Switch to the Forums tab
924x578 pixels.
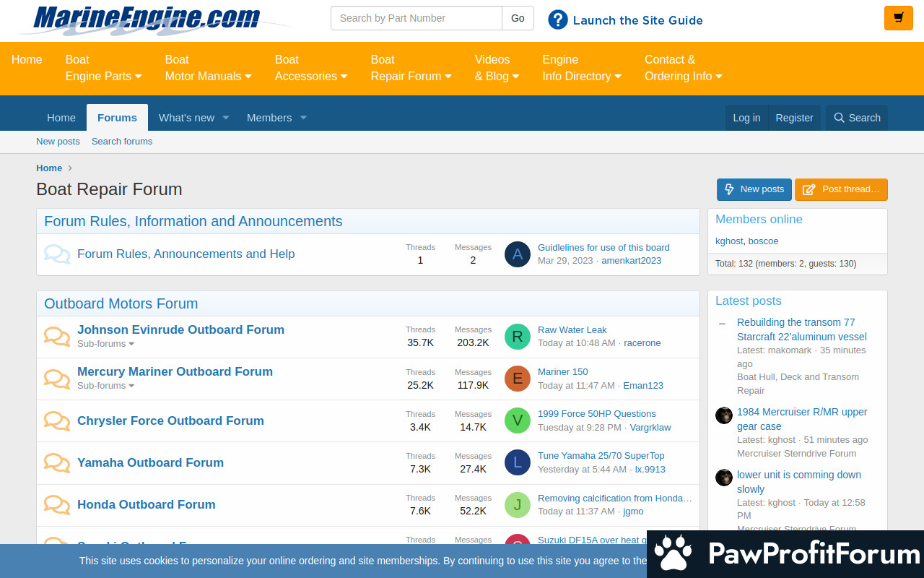point(117,118)
